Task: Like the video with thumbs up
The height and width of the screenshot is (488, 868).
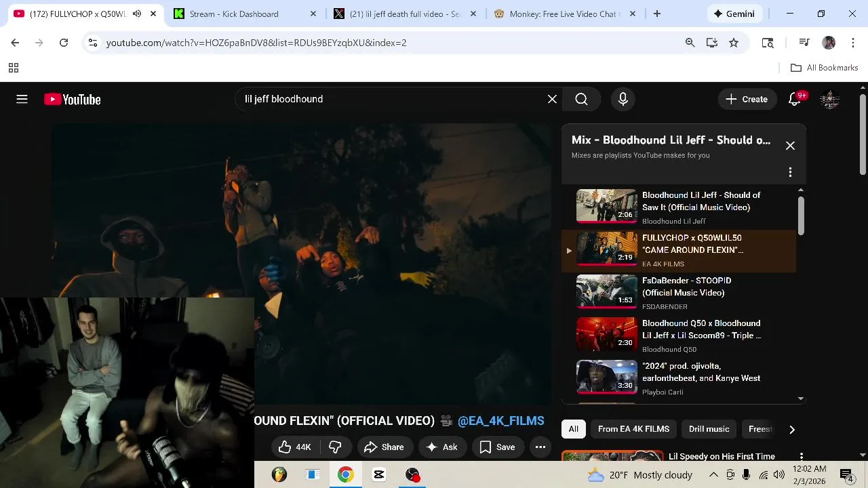Action: tap(295, 447)
